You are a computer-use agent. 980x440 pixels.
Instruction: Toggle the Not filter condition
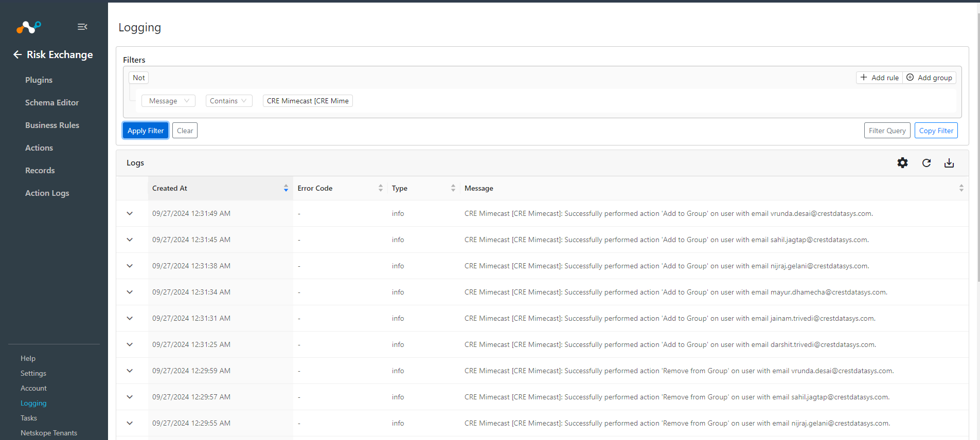(x=139, y=78)
